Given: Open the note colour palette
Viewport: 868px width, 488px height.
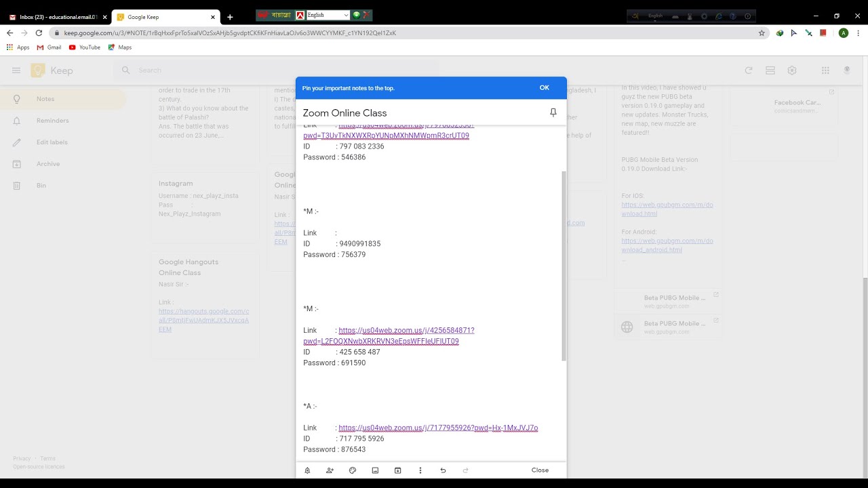Looking at the screenshot, I should (353, 470).
